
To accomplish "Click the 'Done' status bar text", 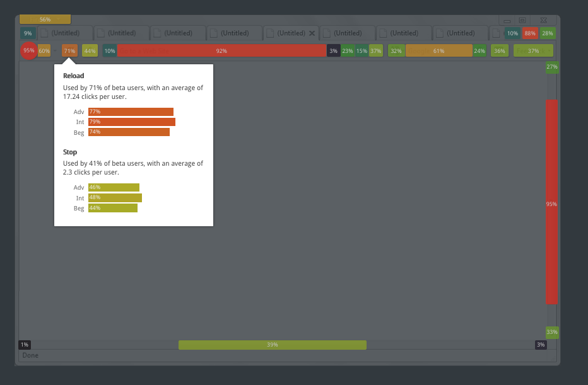I will pyautogui.click(x=30, y=355).
